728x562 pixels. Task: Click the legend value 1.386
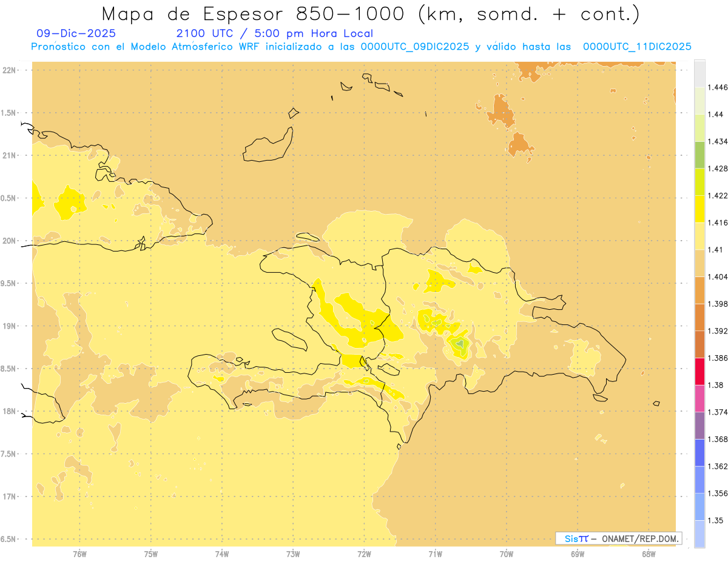pos(718,358)
